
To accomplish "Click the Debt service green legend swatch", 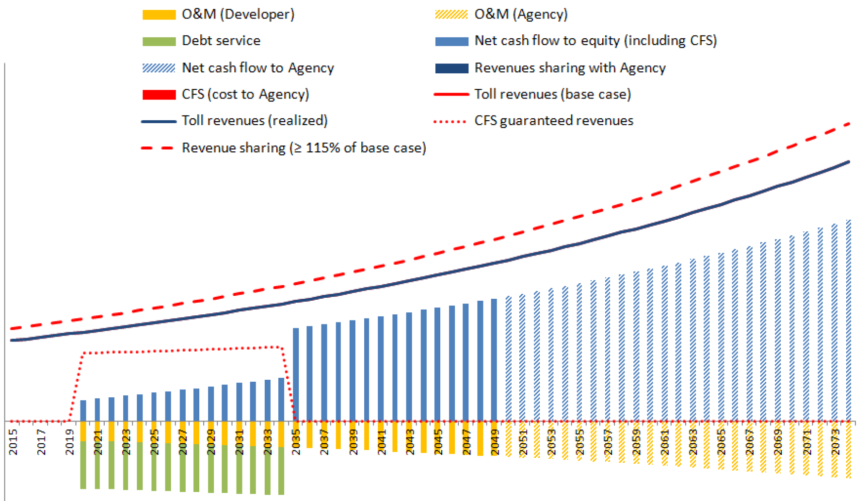I will click(x=159, y=41).
